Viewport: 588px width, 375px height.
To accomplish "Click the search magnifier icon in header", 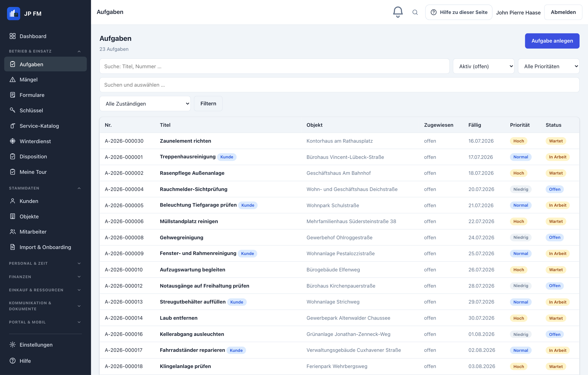I will 415,12.
